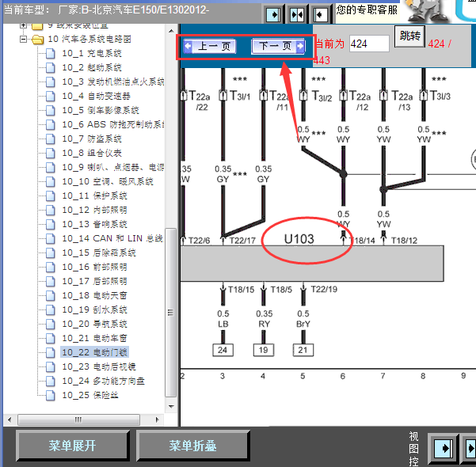Click the horizontal scrollbar thumb under tree
The image size is (476, 467).
[78, 420]
